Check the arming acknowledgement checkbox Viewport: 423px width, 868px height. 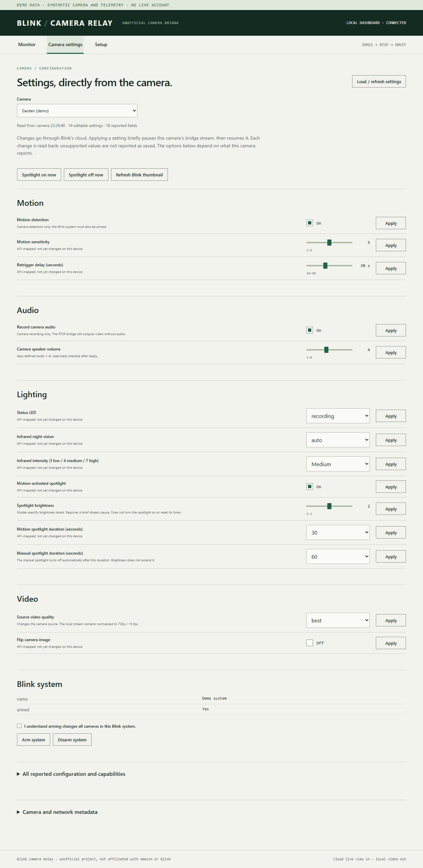click(19, 726)
